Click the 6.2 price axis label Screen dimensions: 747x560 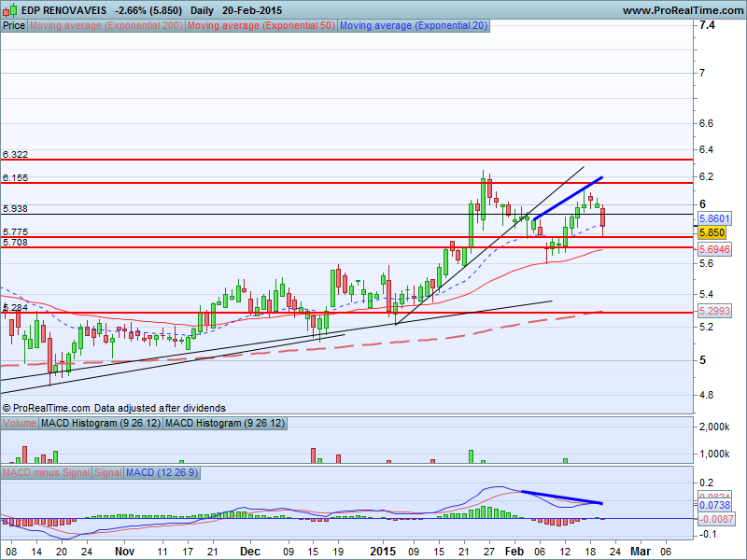[x=706, y=176]
